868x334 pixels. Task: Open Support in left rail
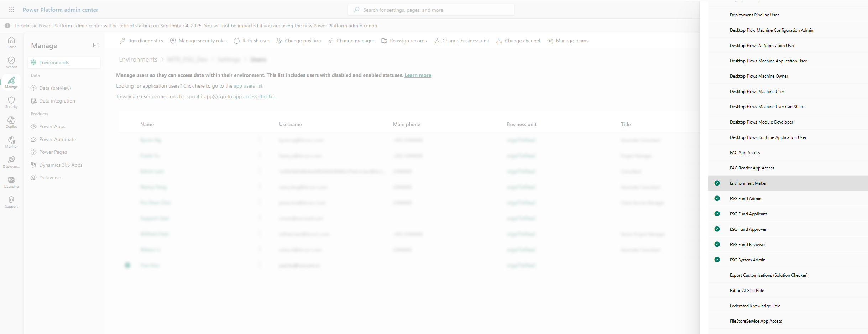coord(11,202)
